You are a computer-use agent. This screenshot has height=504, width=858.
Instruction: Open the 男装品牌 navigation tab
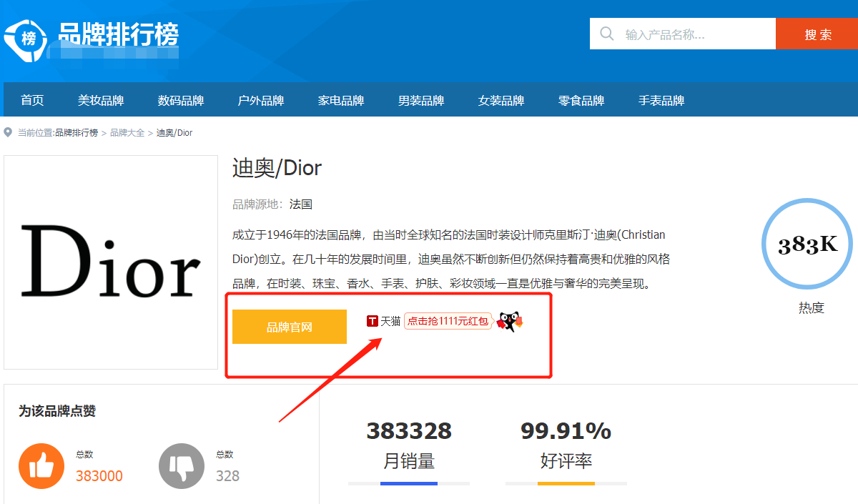point(421,100)
